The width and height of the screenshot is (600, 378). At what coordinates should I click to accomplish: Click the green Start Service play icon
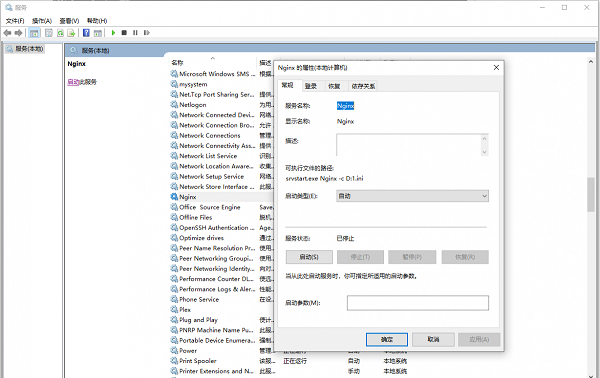pyautogui.click(x=113, y=33)
